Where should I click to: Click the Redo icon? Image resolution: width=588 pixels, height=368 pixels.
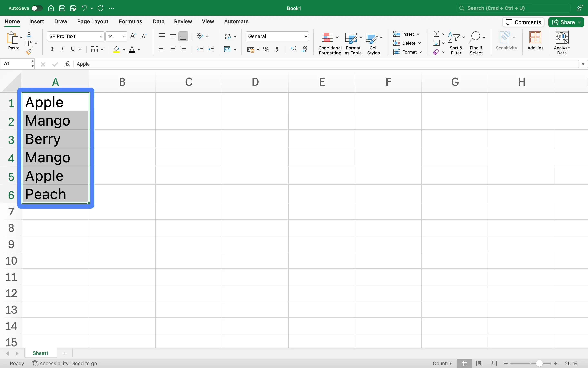tap(100, 8)
